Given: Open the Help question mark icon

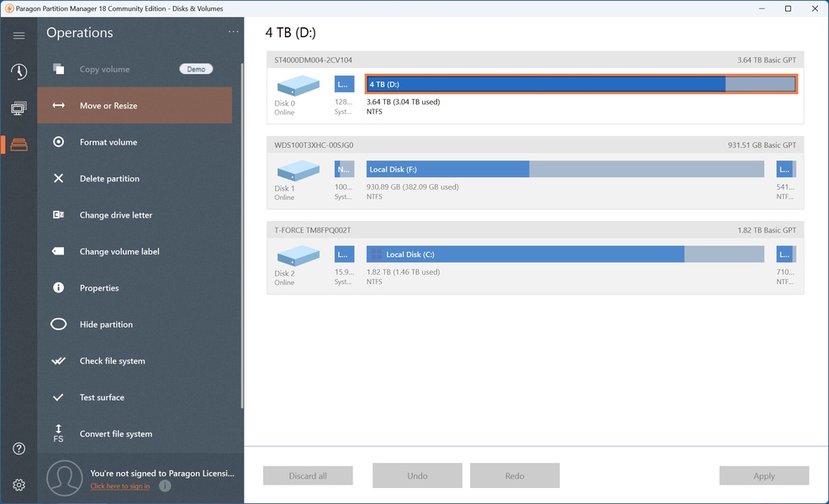Looking at the screenshot, I should [x=18, y=449].
